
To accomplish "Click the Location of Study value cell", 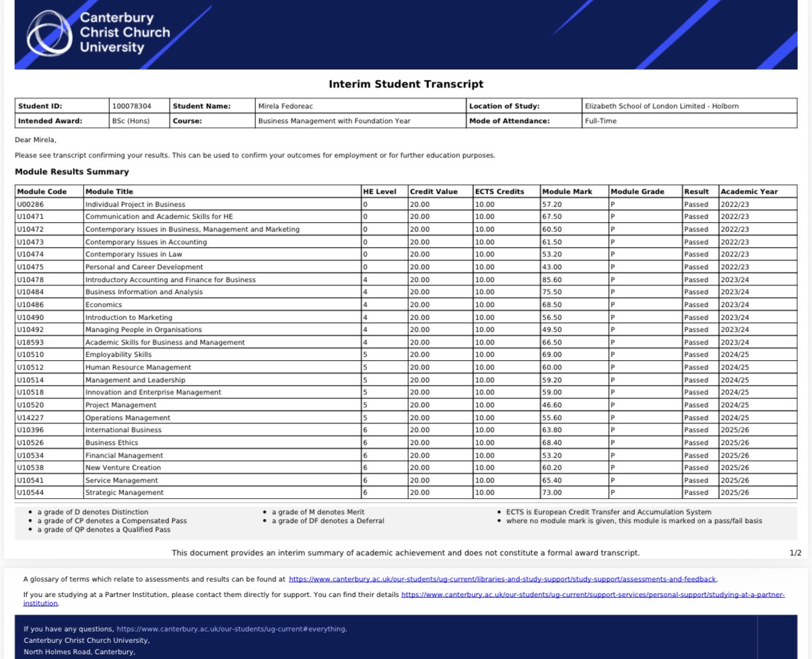I will (689, 106).
